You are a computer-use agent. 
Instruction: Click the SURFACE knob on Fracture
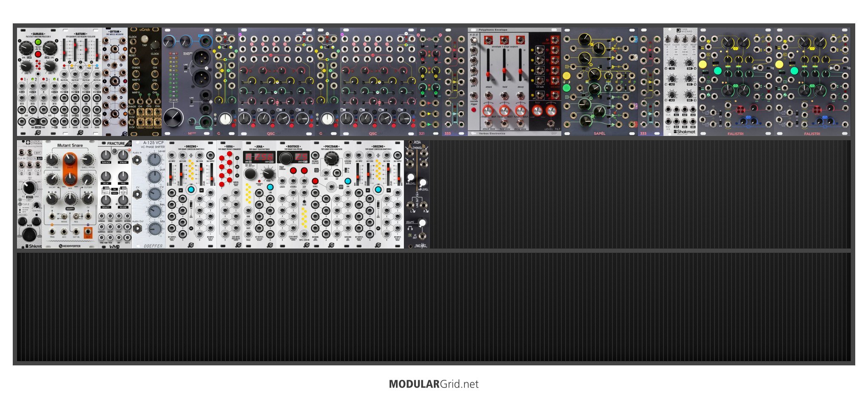click(x=106, y=155)
